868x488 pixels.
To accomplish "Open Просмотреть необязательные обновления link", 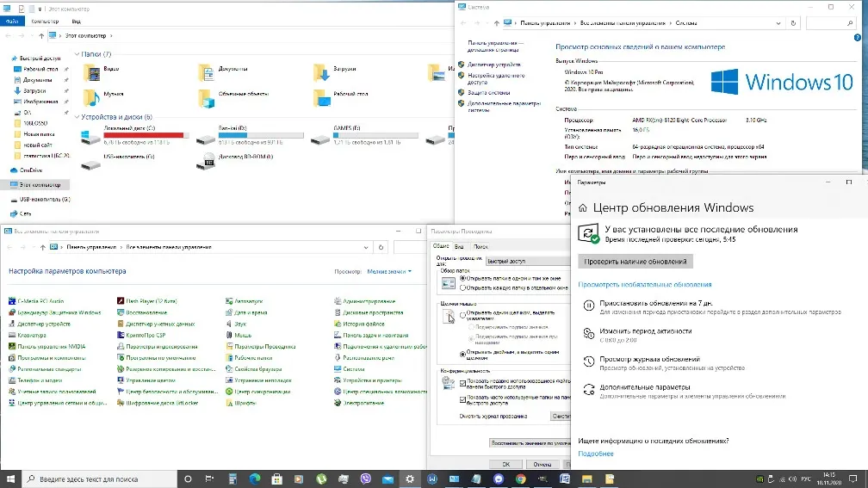I will (645, 284).
